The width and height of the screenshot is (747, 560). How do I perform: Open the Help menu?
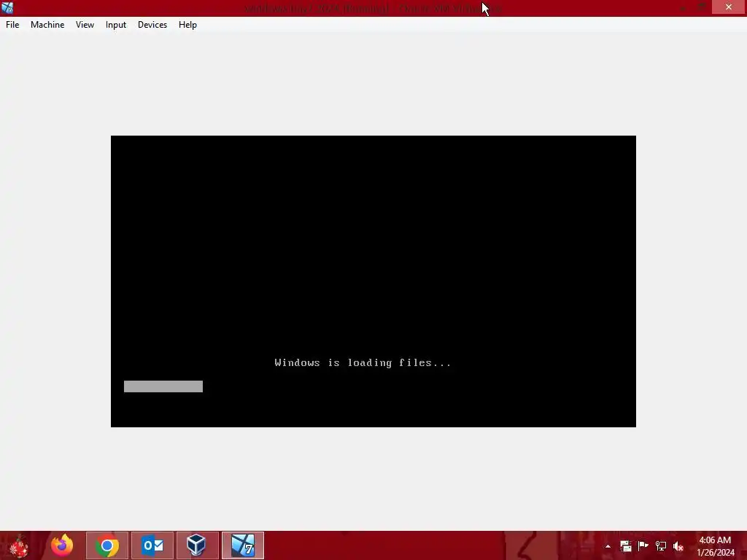(187, 25)
